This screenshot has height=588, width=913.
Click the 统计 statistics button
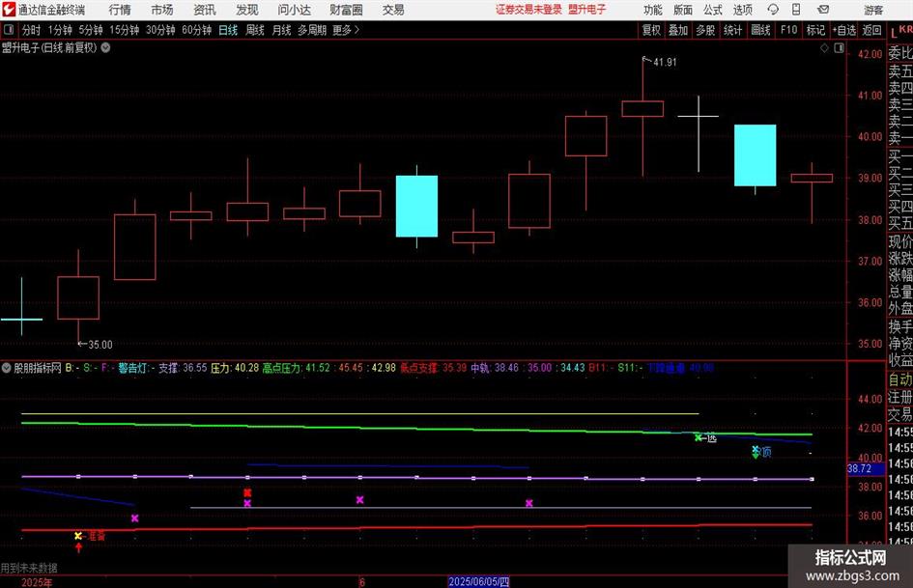(x=732, y=30)
